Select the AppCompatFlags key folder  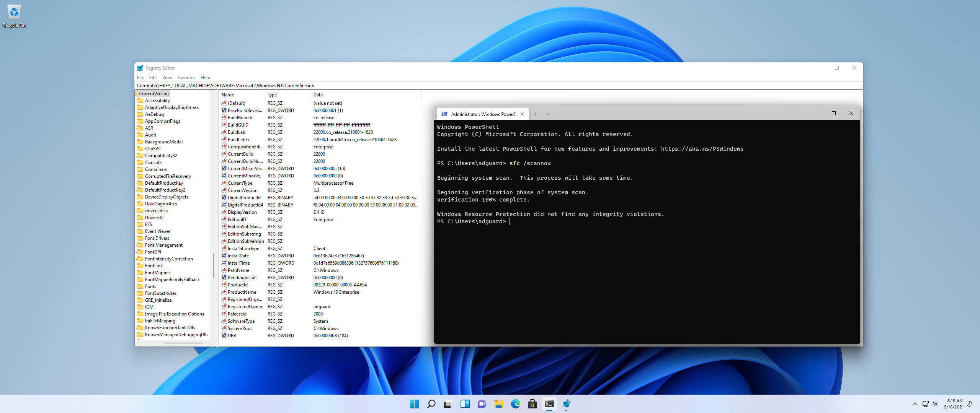162,121
